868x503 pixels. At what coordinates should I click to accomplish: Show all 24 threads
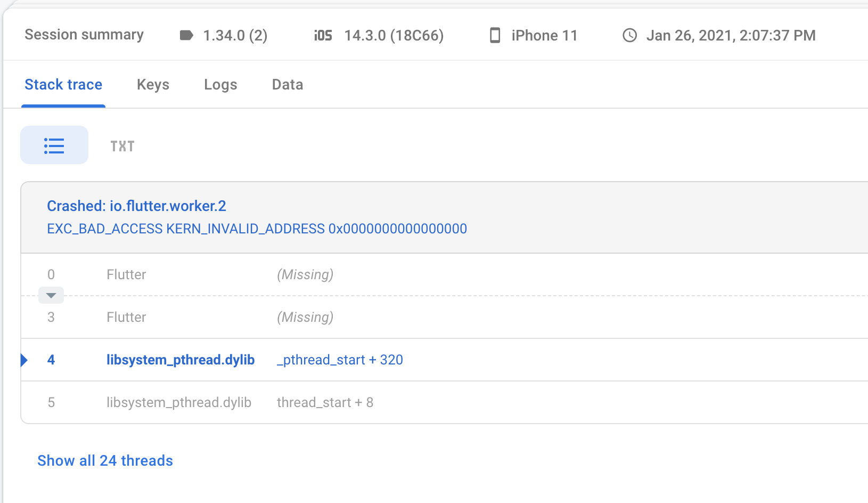[x=104, y=460]
